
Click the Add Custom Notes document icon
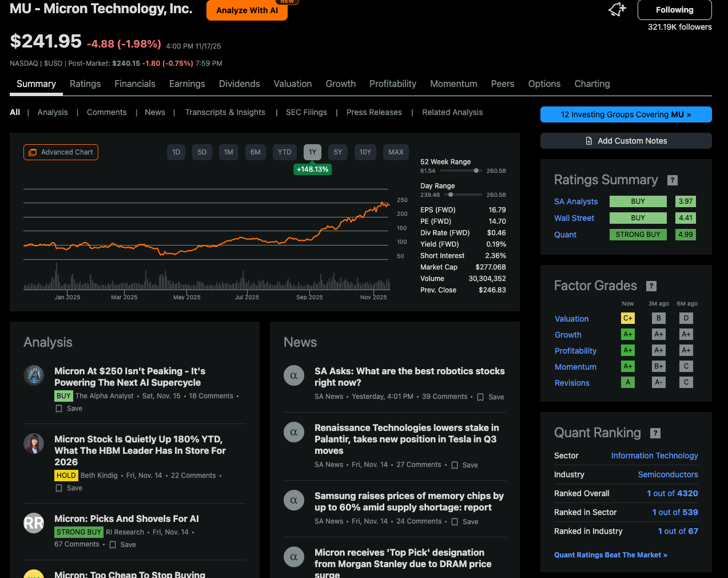click(589, 141)
